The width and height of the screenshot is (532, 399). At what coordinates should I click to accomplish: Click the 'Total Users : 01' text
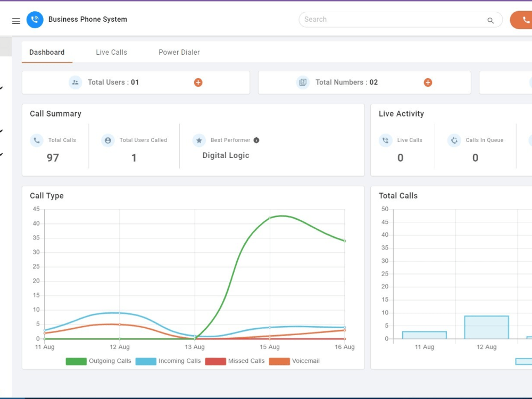point(113,82)
